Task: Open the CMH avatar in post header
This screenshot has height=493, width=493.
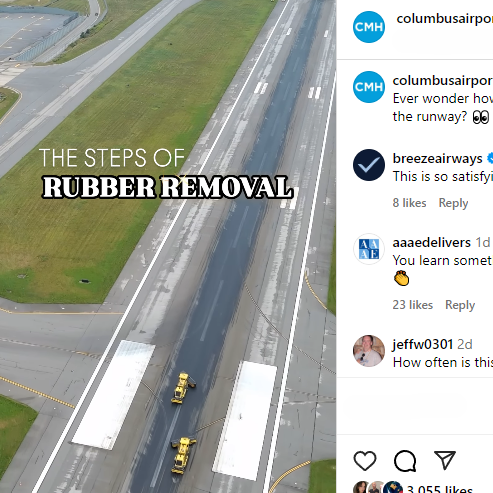Action: (369, 27)
